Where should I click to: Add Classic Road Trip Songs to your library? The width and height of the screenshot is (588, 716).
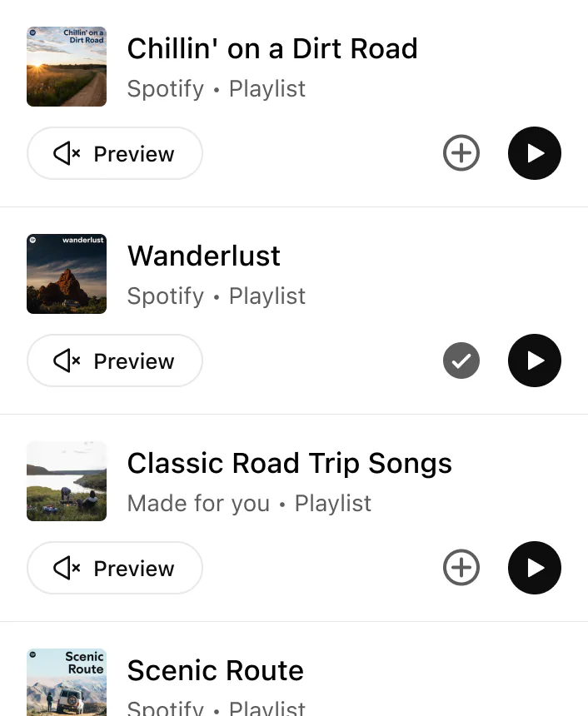[461, 568]
